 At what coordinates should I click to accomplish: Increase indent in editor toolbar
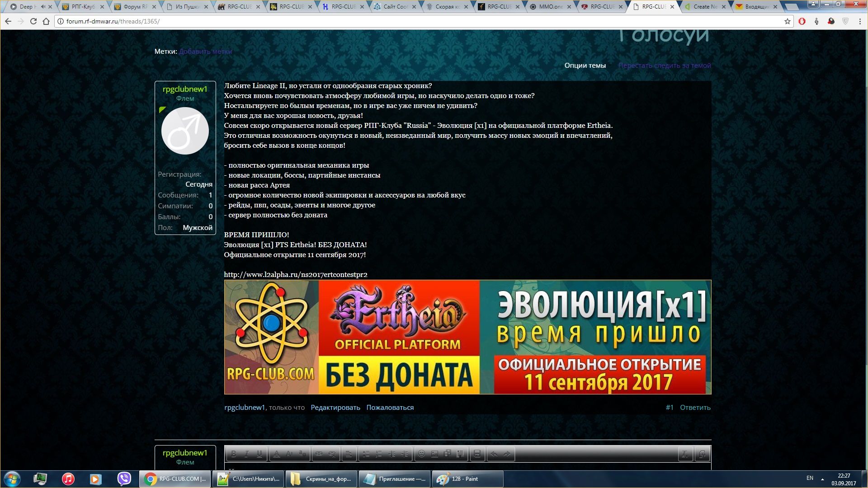click(405, 454)
